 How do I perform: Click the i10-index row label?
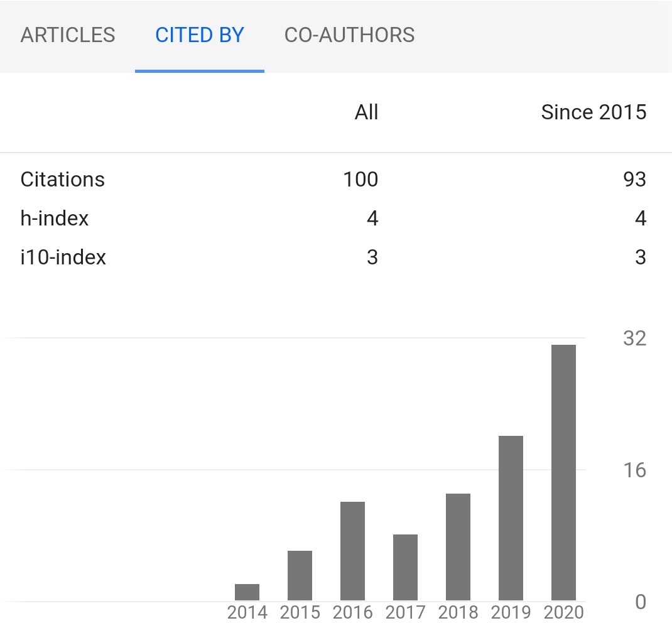pos(63,257)
